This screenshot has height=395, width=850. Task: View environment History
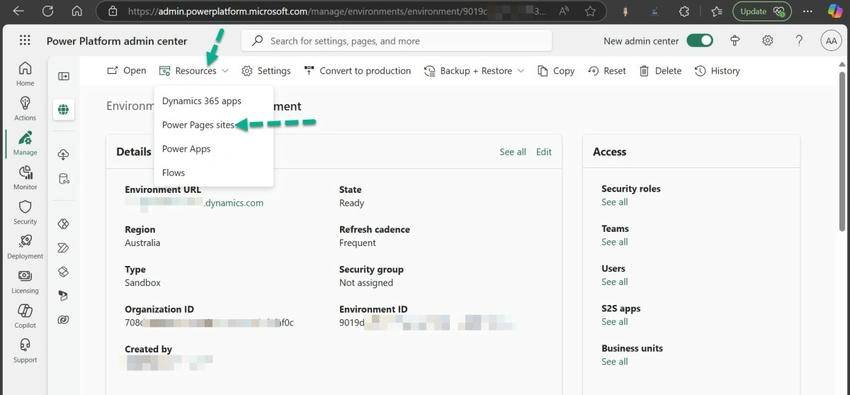pyautogui.click(x=717, y=71)
